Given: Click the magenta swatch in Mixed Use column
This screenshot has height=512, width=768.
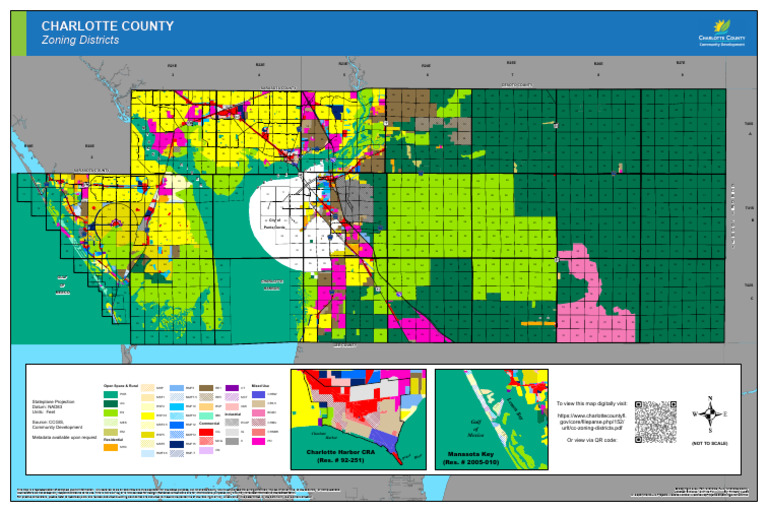Looking at the screenshot, I should click(258, 441).
